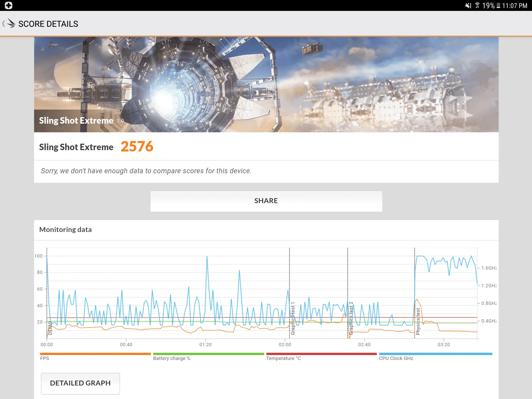
Task: Open the DETAILED GRAPH button
Action: click(80, 383)
